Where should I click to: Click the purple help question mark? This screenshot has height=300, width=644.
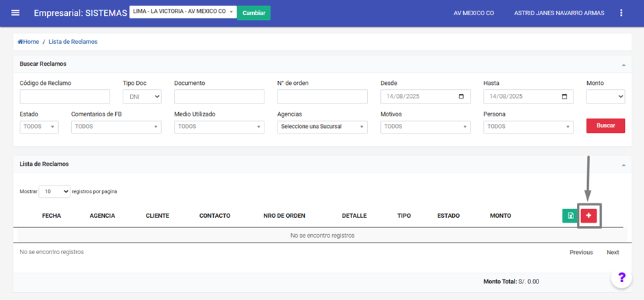pos(621,277)
